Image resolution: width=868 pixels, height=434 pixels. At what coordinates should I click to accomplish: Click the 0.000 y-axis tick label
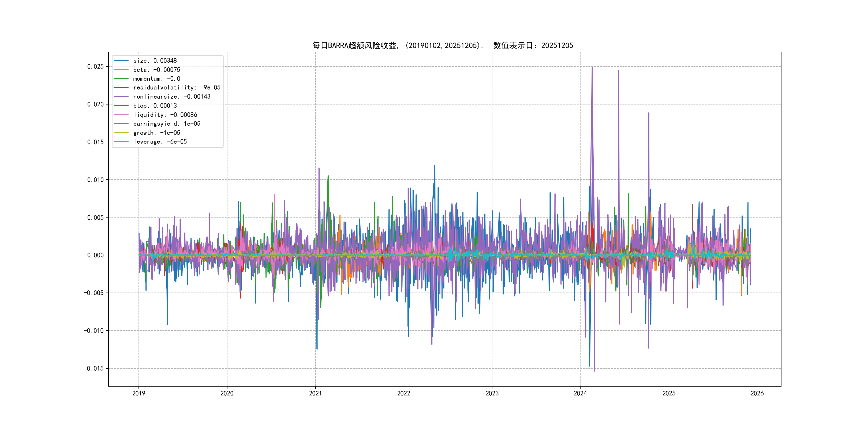click(x=95, y=255)
